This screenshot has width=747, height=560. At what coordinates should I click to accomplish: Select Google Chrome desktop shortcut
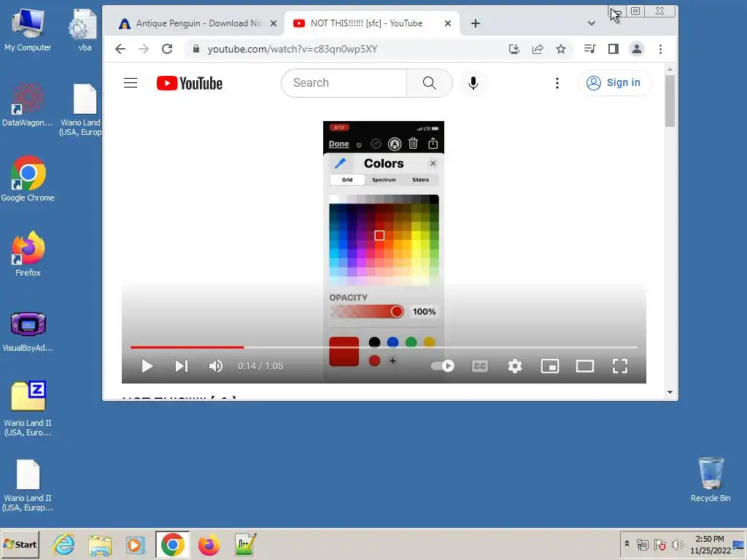tap(28, 179)
